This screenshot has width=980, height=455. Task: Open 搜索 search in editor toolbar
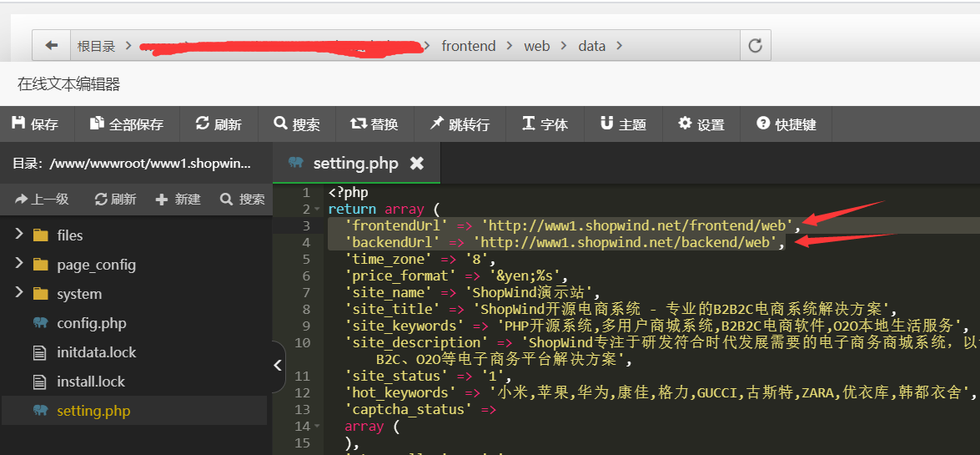coord(297,124)
